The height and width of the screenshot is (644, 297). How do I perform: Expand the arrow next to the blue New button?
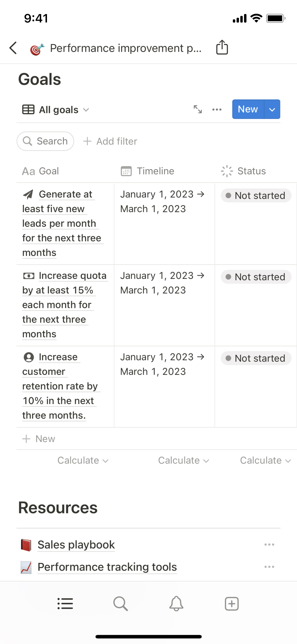coord(272,109)
